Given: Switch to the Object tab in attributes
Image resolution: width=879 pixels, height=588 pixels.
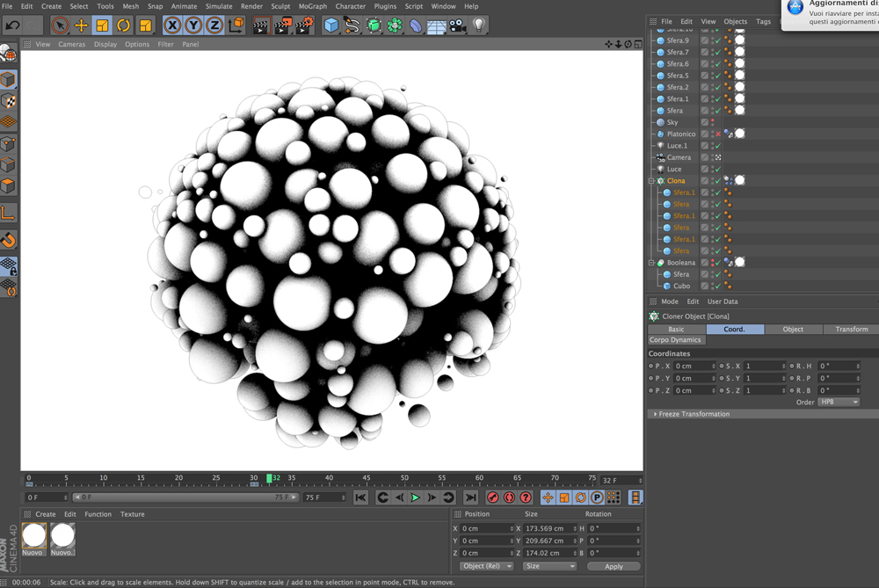Looking at the screenshot, I should (793, 329).
